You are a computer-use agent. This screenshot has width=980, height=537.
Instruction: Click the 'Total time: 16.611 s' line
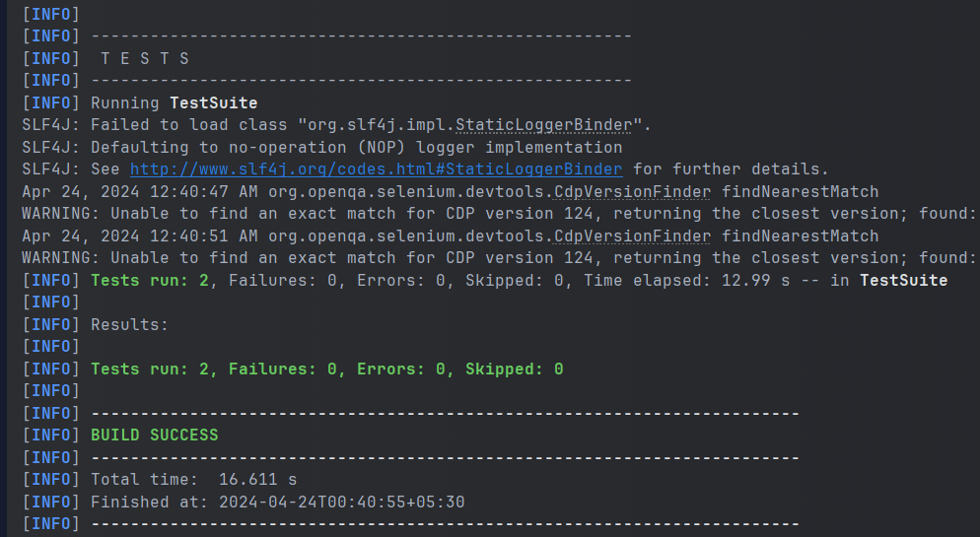coord(193,480)
